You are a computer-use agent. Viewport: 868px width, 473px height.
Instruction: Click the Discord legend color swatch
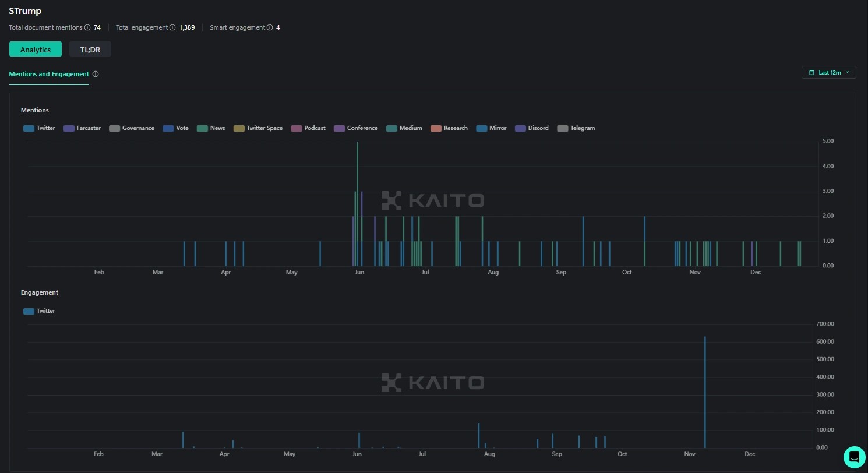pos(520,128)
